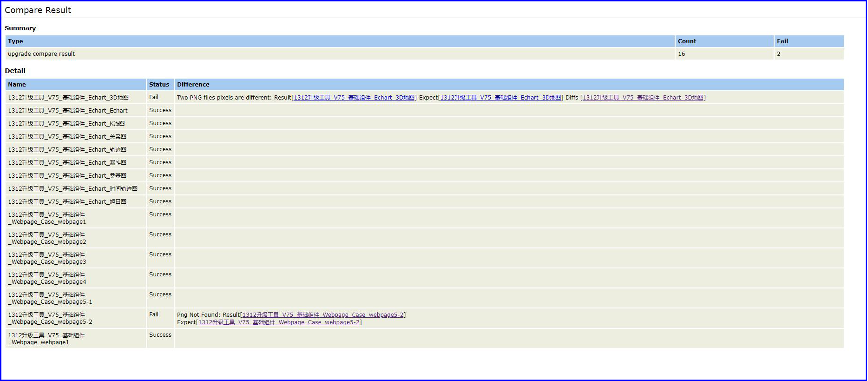
Task: Select the Echart_时间轨迹图 name cell
Action: pos(72,189)
